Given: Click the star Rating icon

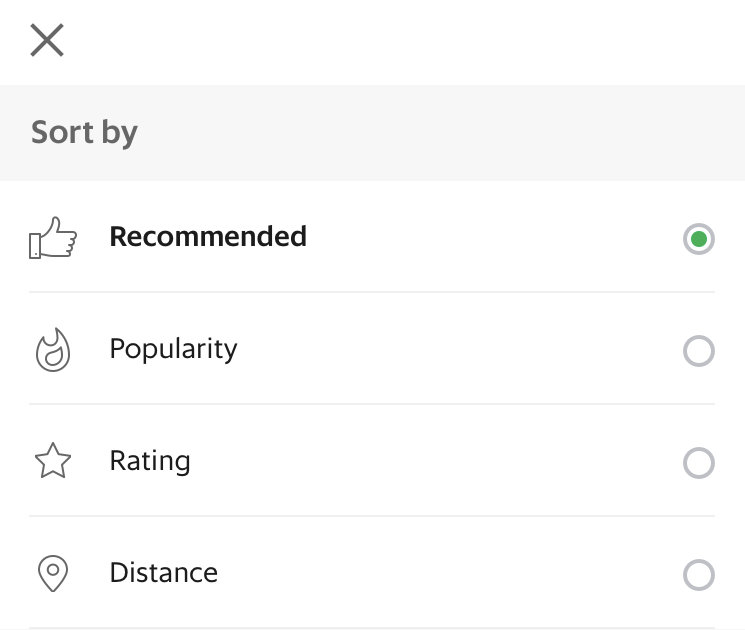Looking at the screenshot, I should tap(53, 460).
